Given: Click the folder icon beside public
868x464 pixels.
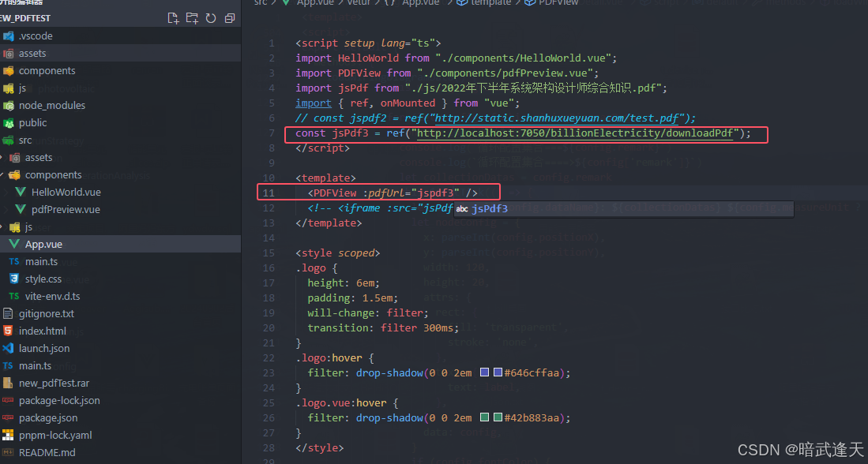Looking at the screenshot, I should tap(9, 123).
